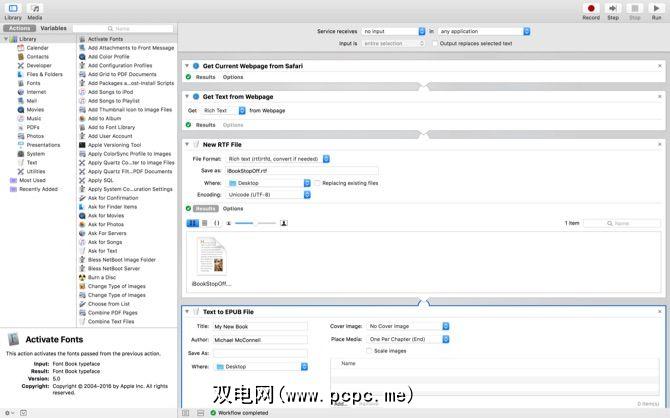Select the Contacts library category

[x=37, y=56]
